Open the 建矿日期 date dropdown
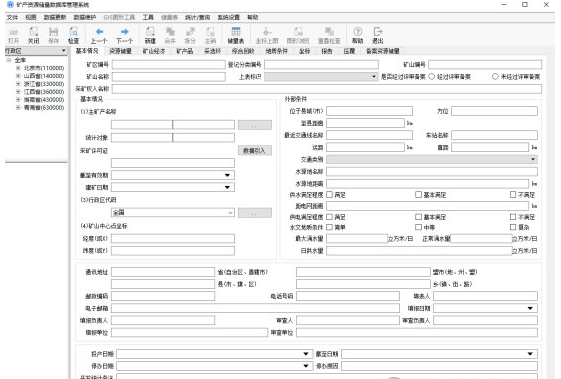Image resolution: width=561 pixels, height=379 pixels. [227, 187]
